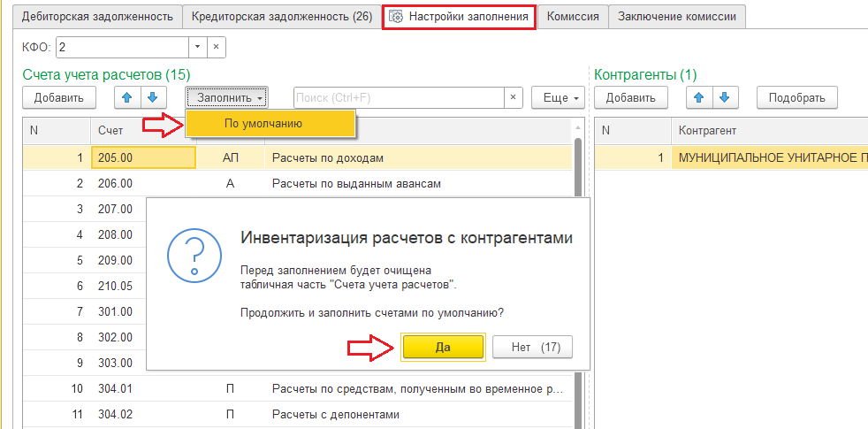Add a contractor with Добавить in Контрагенты
Image resolution: width=868 pixels, height=429 pixels.
[x=631, y=97]
